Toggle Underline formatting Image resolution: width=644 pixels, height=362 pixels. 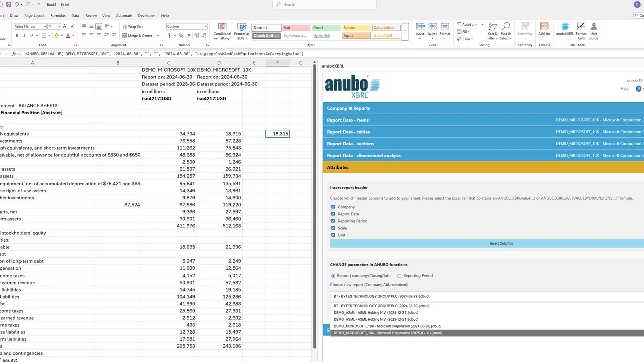[31, 36]
